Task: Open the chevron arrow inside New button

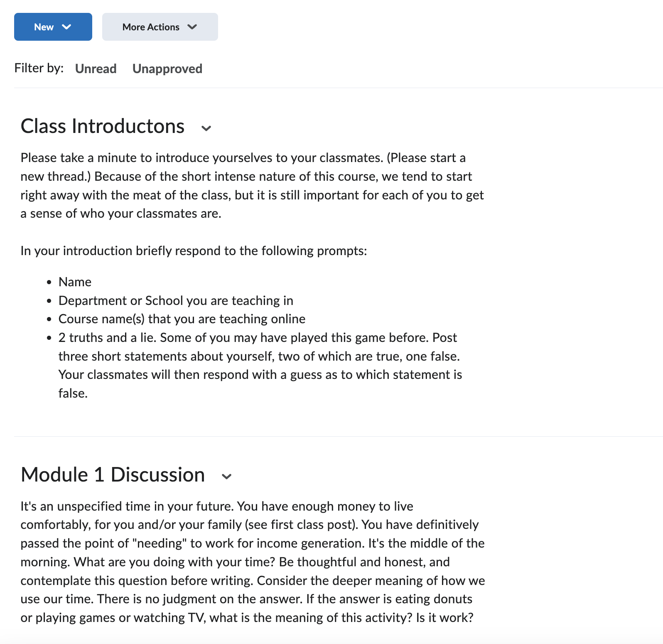Action: click(66, 27)
